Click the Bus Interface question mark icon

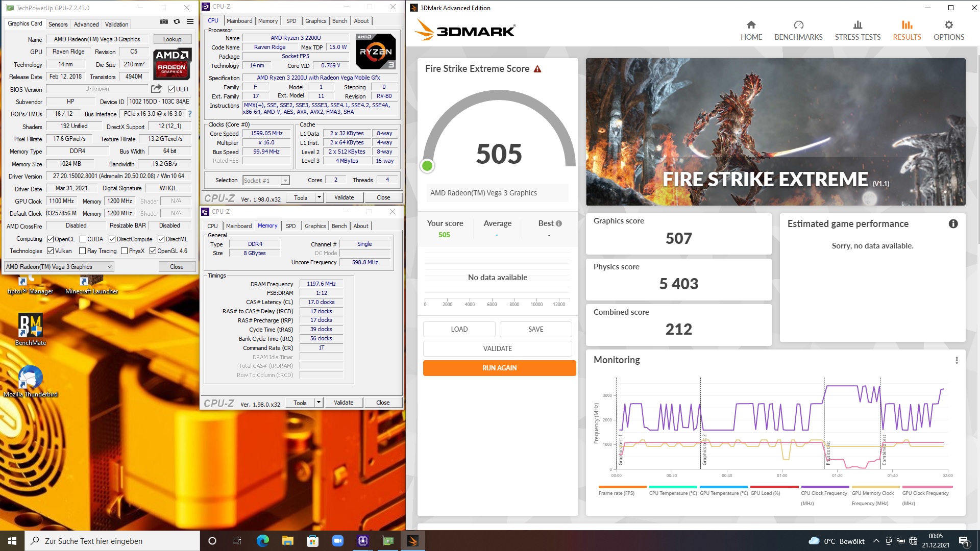point(190,114)
